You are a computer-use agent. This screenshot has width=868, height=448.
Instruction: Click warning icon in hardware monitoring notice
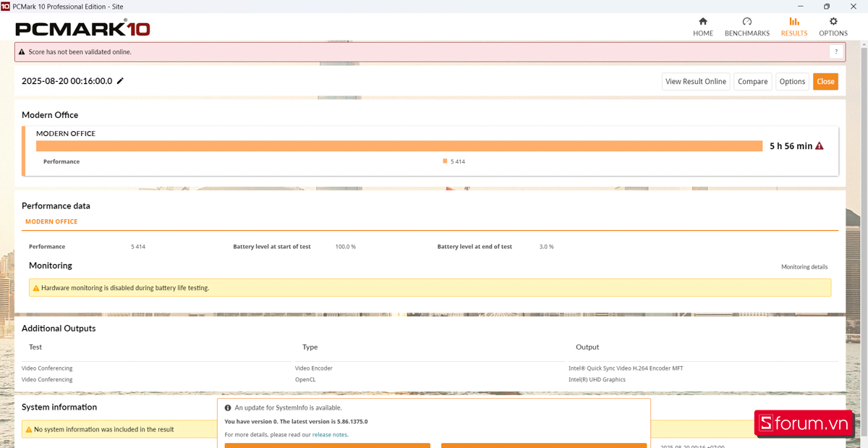(36, 288)
